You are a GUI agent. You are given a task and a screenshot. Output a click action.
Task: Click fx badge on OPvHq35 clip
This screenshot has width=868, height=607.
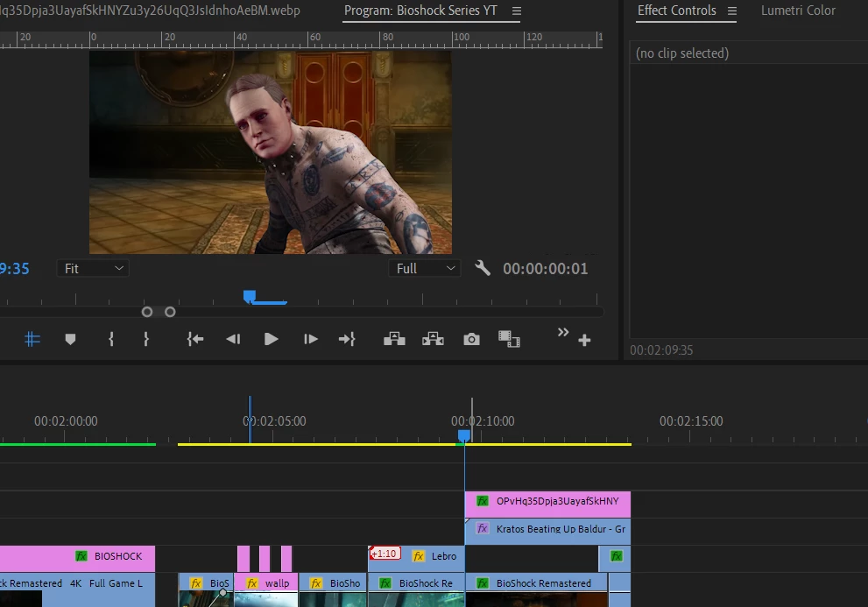(x=483, y=501)
